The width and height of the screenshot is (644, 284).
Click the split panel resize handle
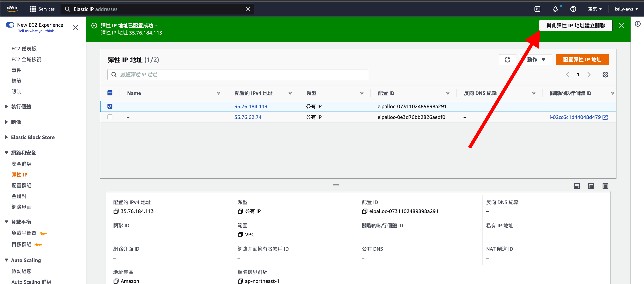pos(336,185)
